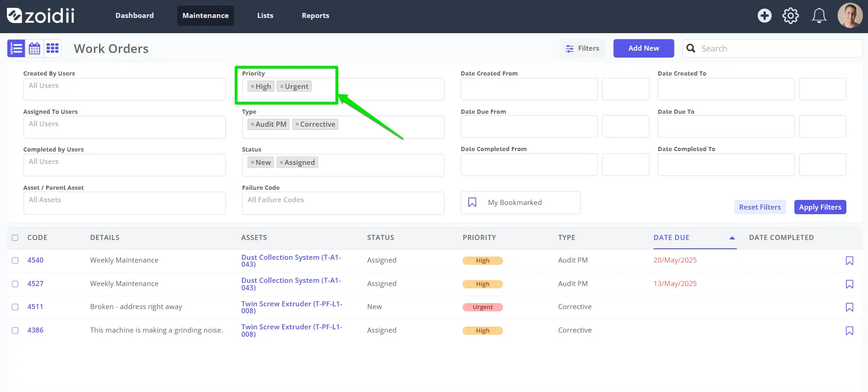Toggle the Filters panel button

(583, 48)
